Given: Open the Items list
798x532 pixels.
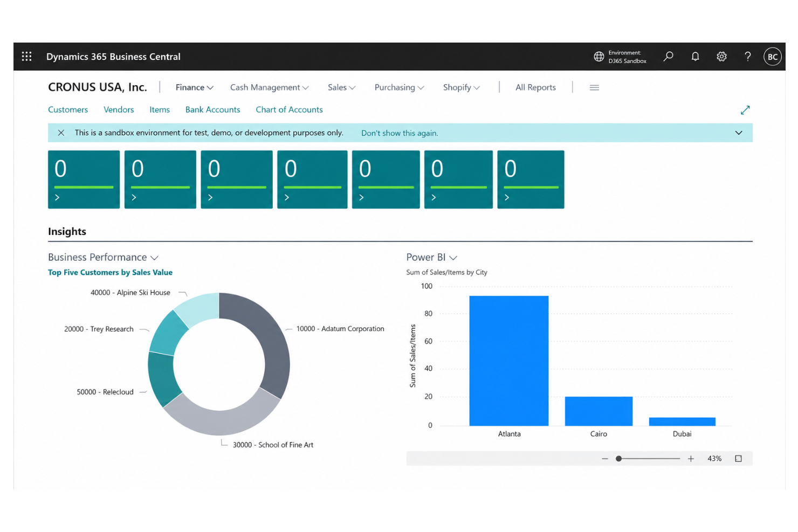Looking at the screenshot, I should click(160, 109).
